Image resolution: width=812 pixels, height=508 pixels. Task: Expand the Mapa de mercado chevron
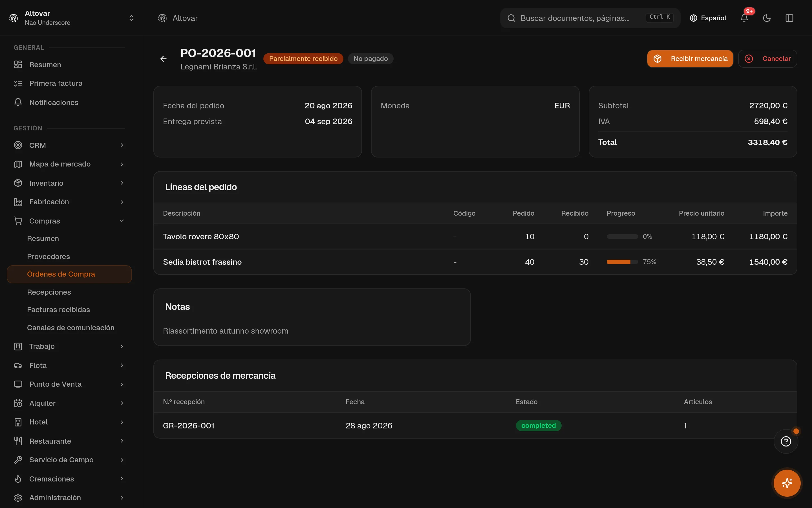[x=122, y=164]
